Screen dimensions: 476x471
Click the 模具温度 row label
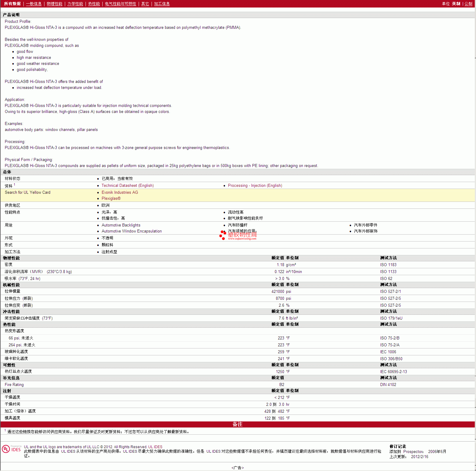coord(12,418)
